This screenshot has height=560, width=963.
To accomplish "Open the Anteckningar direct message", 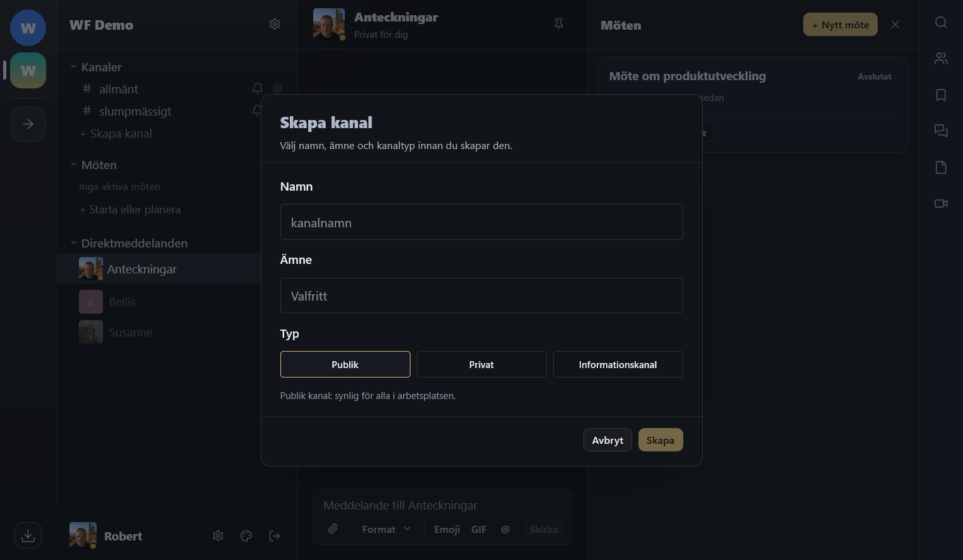I will [x=141, y=269].
